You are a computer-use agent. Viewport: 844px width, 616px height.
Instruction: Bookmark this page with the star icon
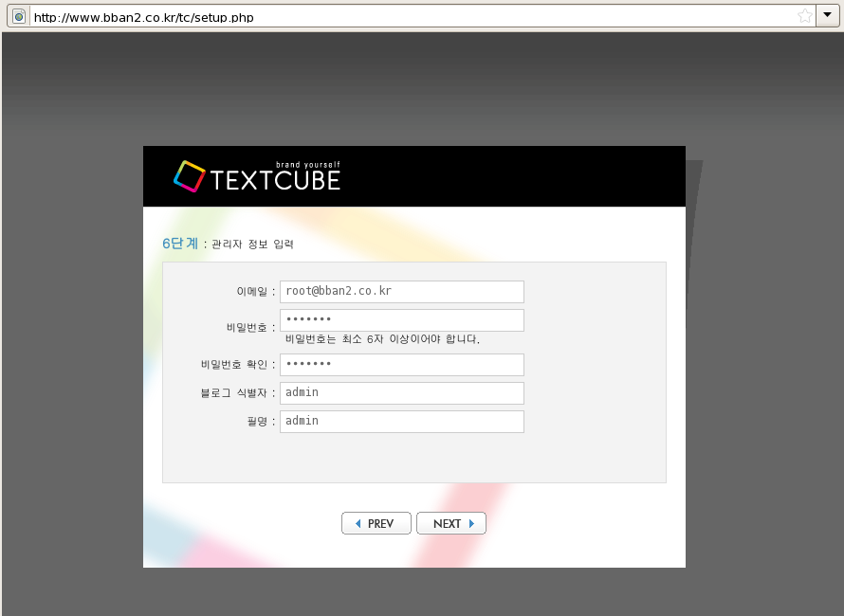(x=805, y=16)
